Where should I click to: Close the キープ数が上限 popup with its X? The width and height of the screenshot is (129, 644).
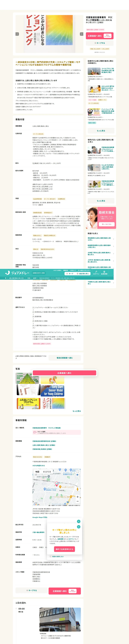point(79,527)
